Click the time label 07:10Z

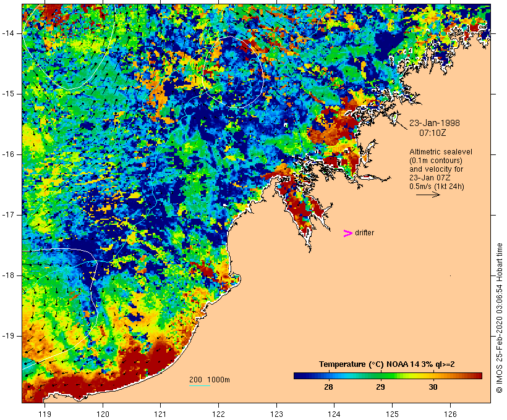coord(433,133)
